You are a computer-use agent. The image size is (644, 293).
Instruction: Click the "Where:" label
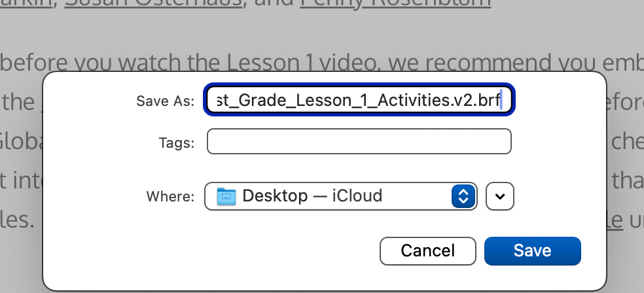click(x=170, y=196)
